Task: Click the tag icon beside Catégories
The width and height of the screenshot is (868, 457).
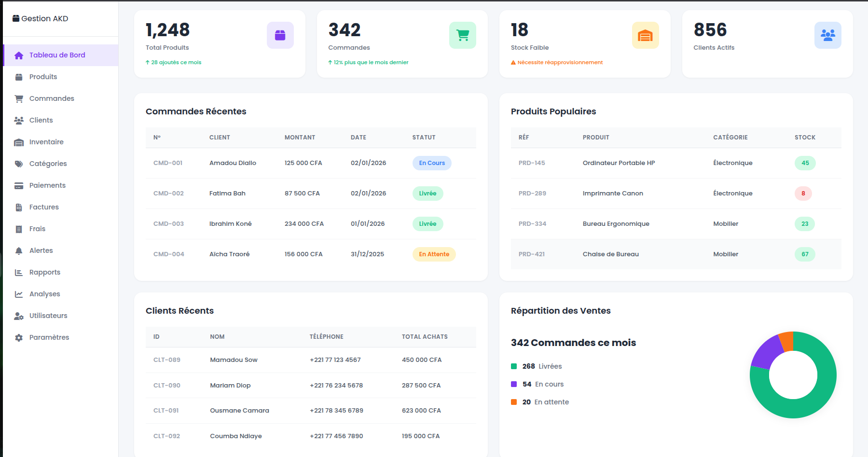Action: click(19, 164)
